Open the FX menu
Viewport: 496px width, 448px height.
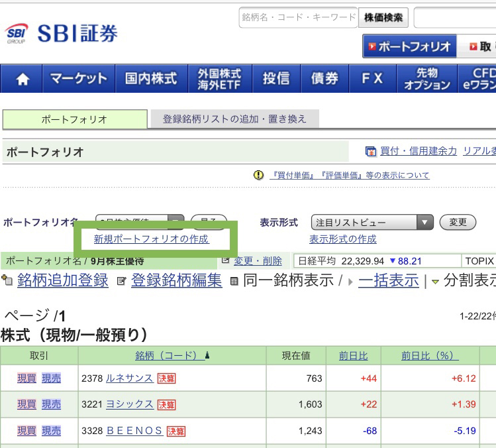(372, 78)
